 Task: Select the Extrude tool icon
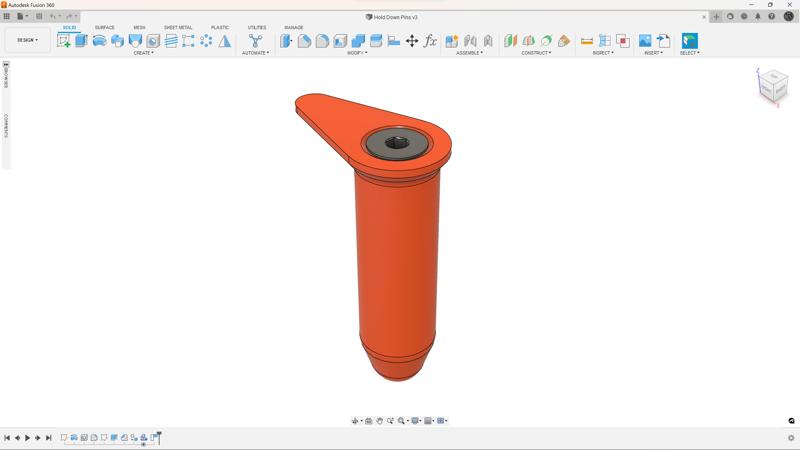click(82, 41)
